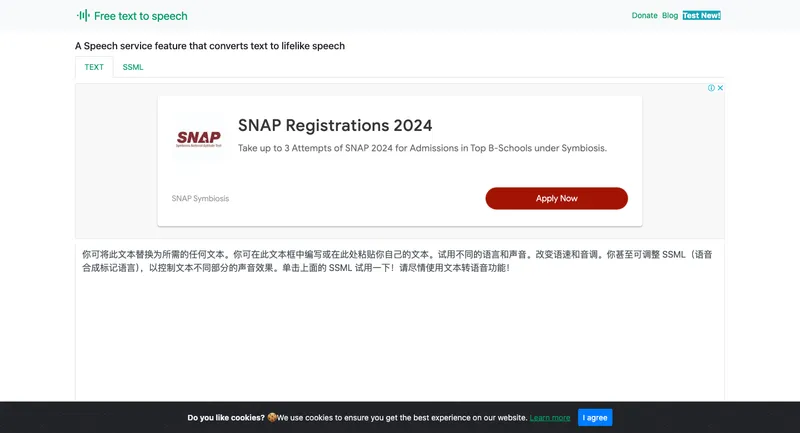Open the Donate link
Screen dimensions: 800x433
click(645, 16)
